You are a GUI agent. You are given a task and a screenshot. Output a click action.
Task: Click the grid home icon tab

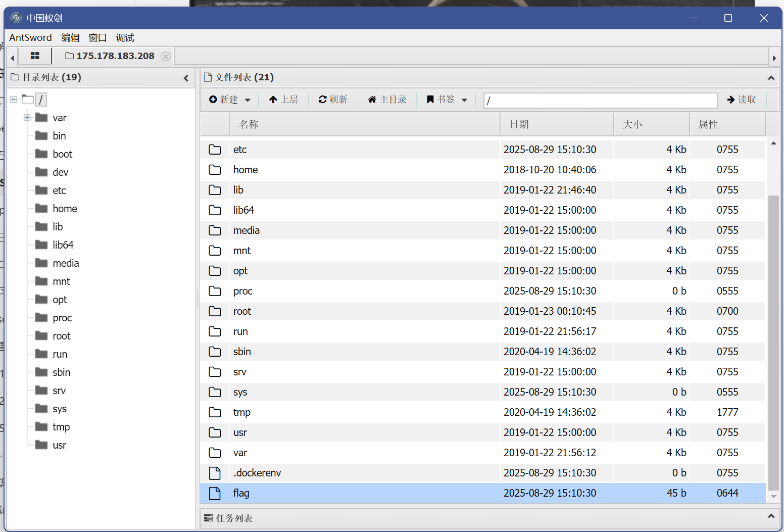[35, 56]
